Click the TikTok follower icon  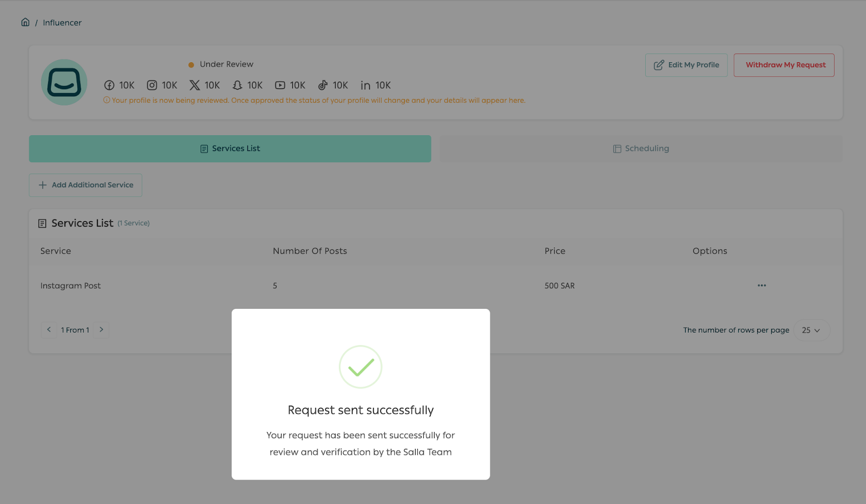[x=323, y=85]
